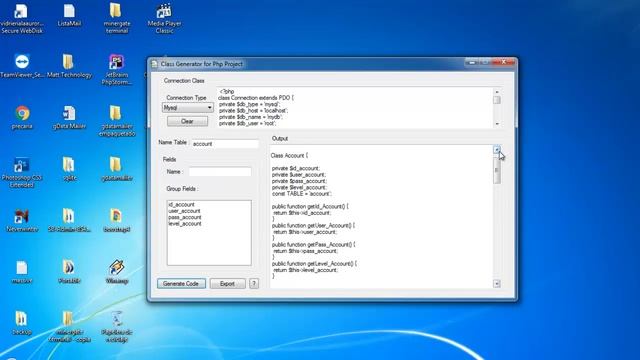Open the Connection Type dropdown showing Mysql

click(x=188, y=108)
